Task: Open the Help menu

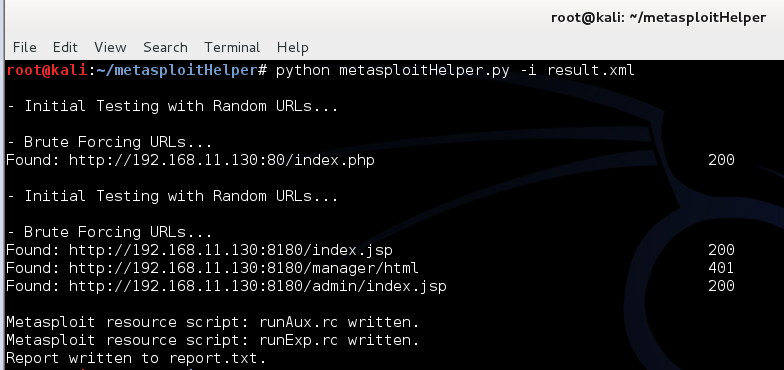Action: 292,48
